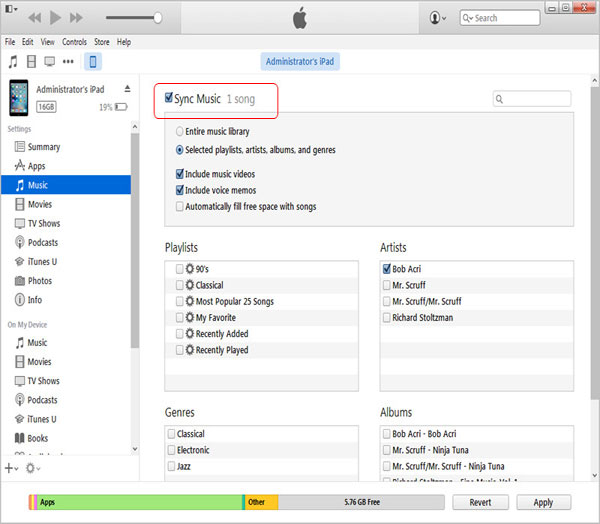
Task: Toggle Include music videos checkbox
Action: coord(179,174)
